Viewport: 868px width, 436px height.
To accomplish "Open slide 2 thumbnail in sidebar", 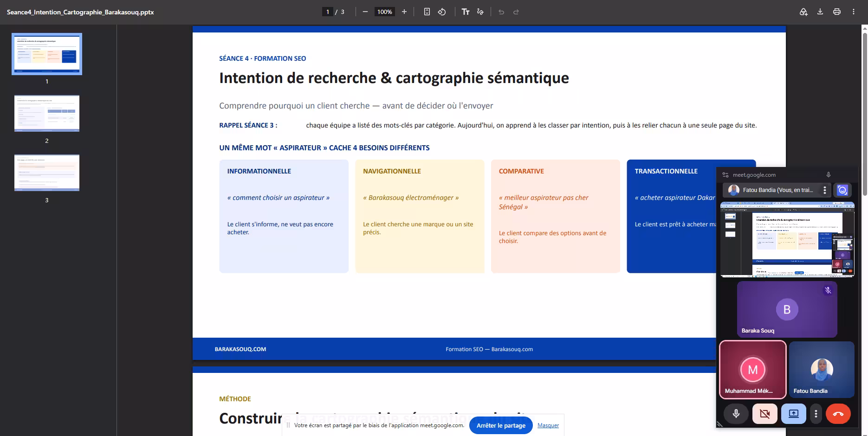I will click(x=47, y=113).
